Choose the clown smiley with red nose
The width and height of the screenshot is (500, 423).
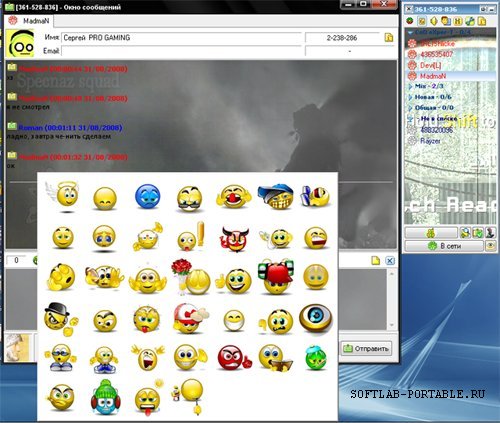click(x=234, y=197)
